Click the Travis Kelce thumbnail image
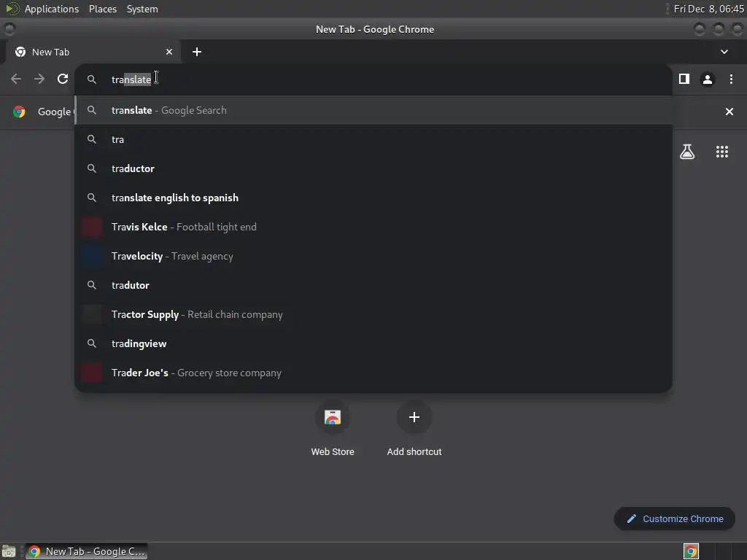This screenshot has width=747, height=560. pyautogui.click(x=91, y=227)
